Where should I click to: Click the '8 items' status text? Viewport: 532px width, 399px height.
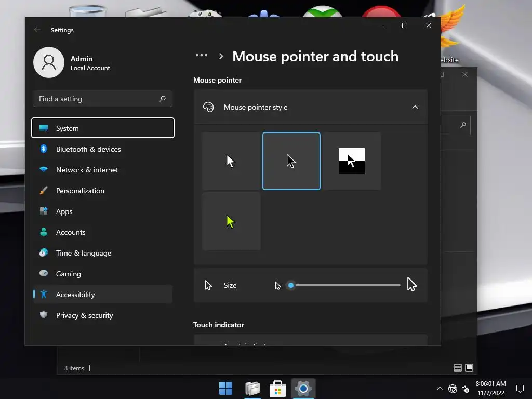[x=74, y=368]
